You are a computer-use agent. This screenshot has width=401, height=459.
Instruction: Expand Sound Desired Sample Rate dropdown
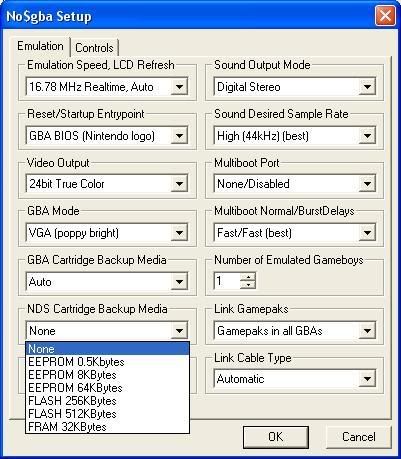click(367, 136)
